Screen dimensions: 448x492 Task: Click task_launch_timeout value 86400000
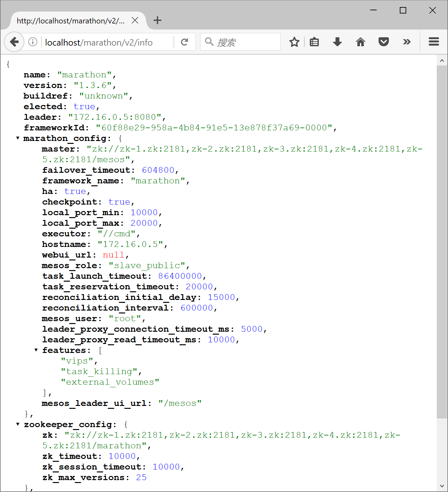point(180,276)
